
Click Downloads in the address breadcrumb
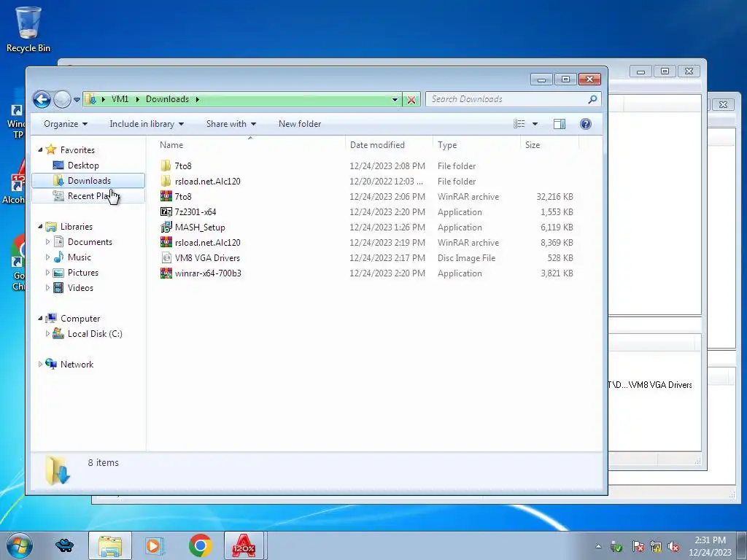167,99
